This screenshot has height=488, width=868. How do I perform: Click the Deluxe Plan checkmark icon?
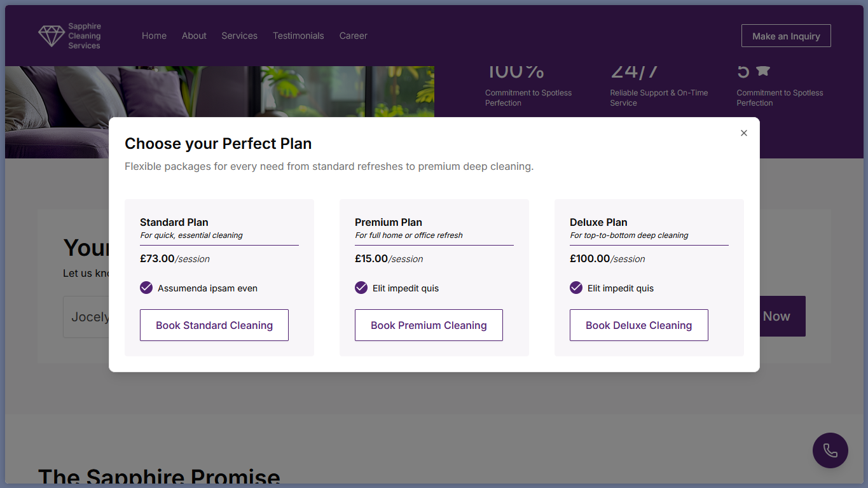pyautogui.click(x=576, y=288)
